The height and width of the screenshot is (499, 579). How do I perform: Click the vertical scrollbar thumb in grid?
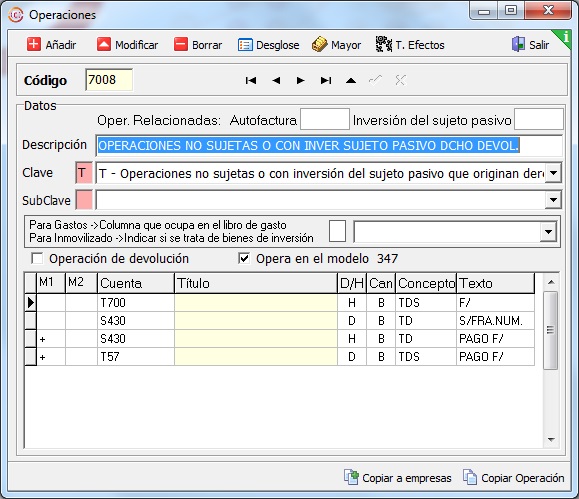(550, 330)
